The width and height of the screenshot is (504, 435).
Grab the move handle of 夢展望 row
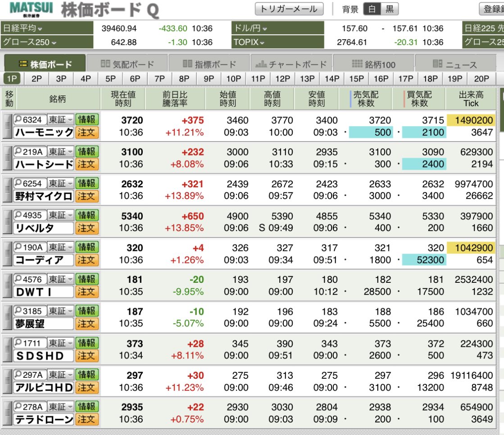tap(7, 317)
